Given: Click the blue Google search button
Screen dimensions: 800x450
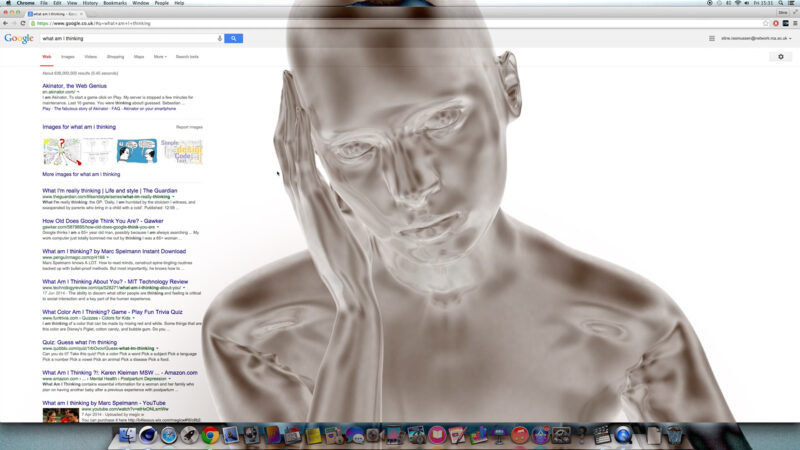Looking at the screenshot, I should pos(234,38).
